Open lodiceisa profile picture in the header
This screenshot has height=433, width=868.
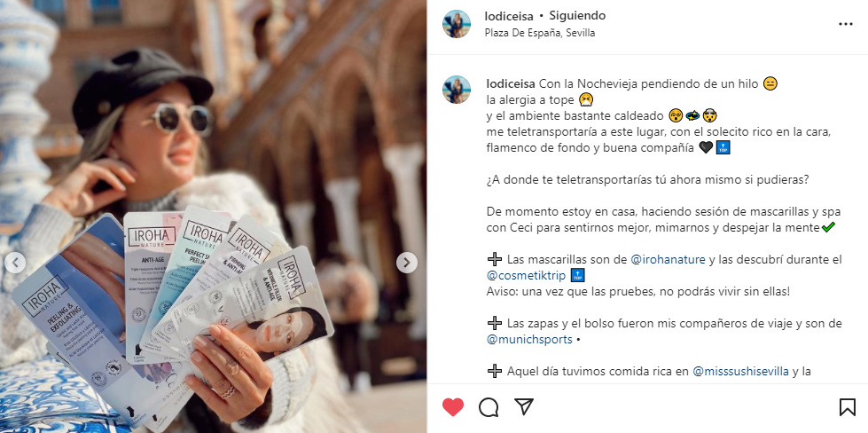[x=457, y=24]
